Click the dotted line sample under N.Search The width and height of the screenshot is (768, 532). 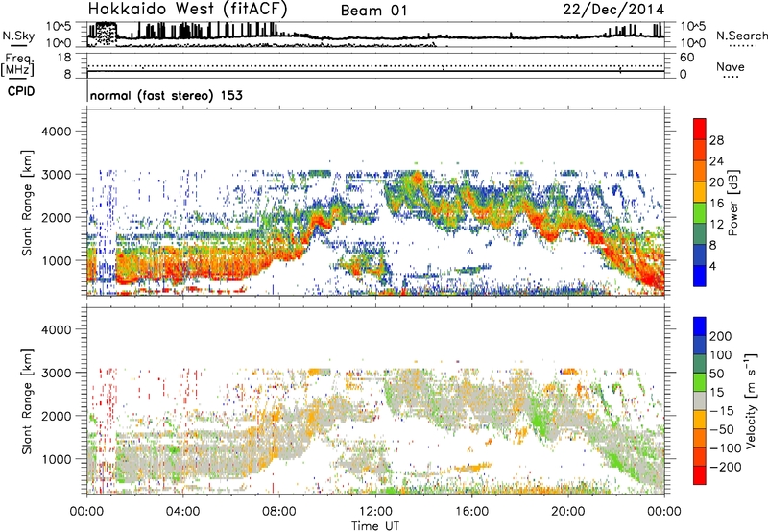coord(743,46)
